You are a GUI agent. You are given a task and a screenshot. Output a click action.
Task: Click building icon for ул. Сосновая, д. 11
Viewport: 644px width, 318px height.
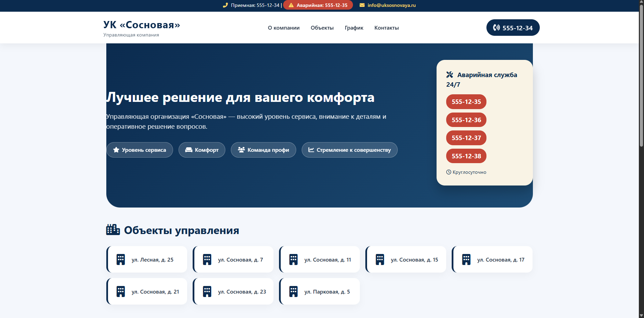pos(293,259)
